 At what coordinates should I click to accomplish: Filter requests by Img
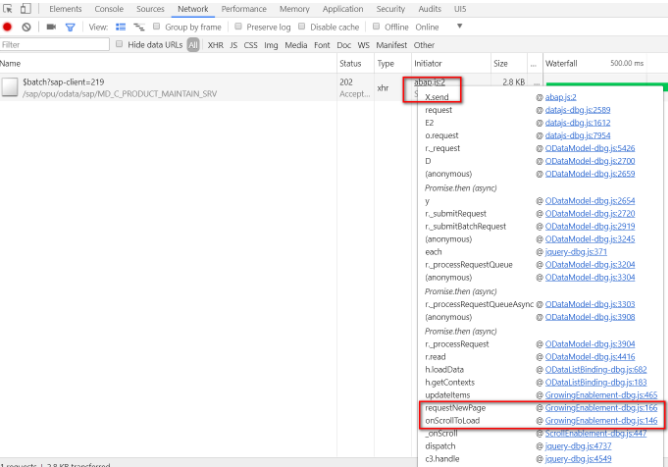(x=271, y=45)
